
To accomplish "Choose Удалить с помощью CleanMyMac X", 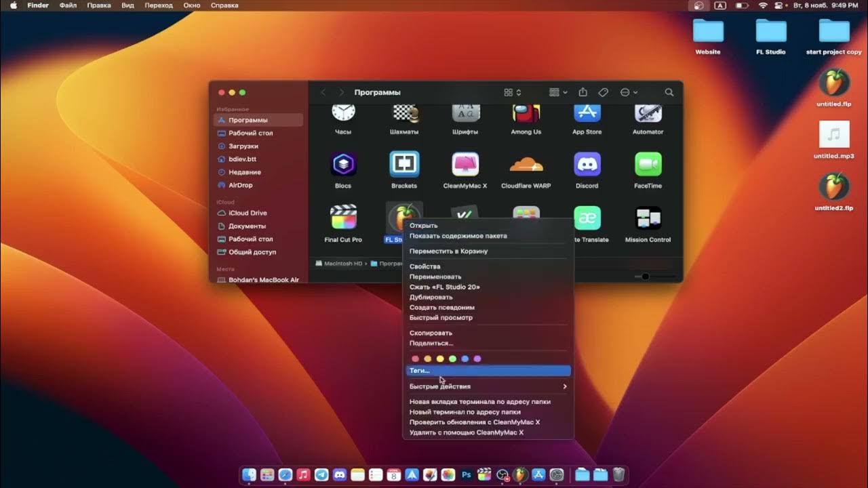I will point(488,432).
